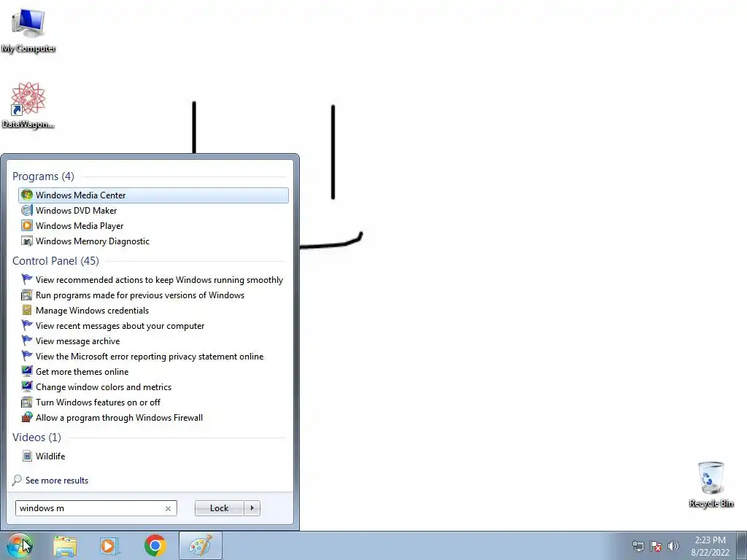This screenshot has width=747, height=560.
Task: Launch Windows DVD Maker
Action: [153, 211]
